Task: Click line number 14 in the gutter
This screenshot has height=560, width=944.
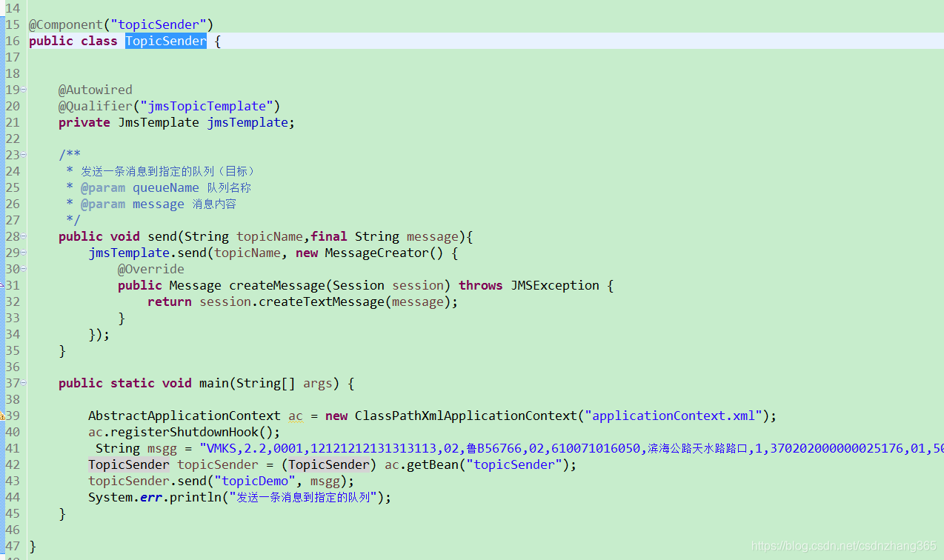Action: pos(13,8)
